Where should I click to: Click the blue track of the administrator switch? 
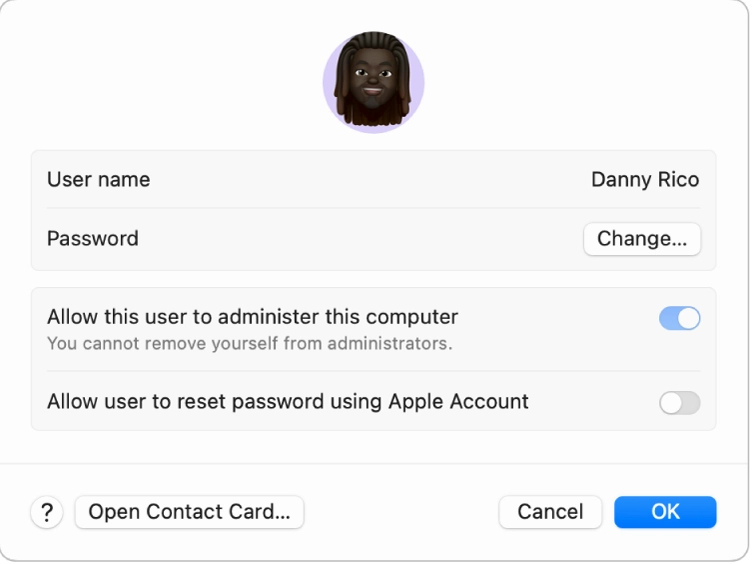tap(668, 318)
